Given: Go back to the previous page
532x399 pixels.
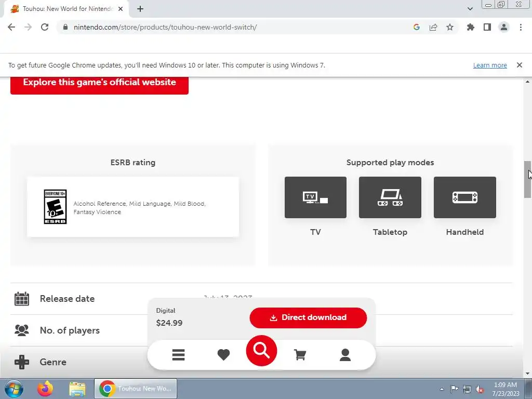Looking at the screenshot, I should [11, 27].
